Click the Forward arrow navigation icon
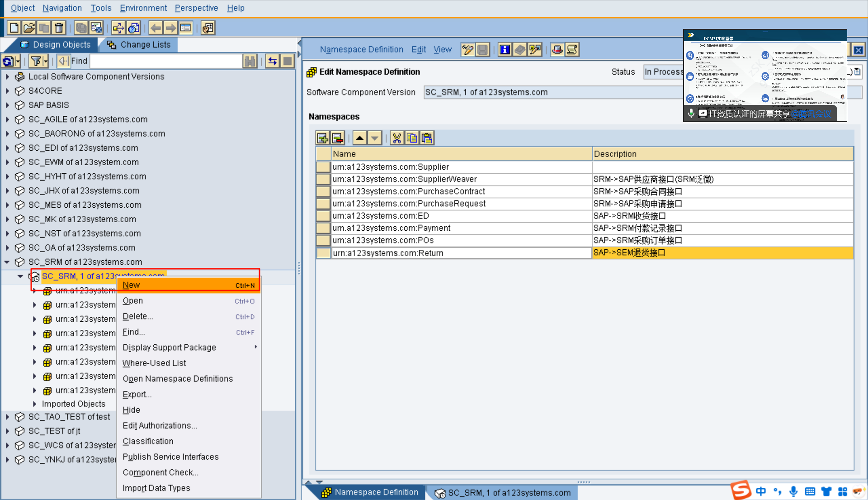Viewport: 868px width, 500px height. [170, 28]
